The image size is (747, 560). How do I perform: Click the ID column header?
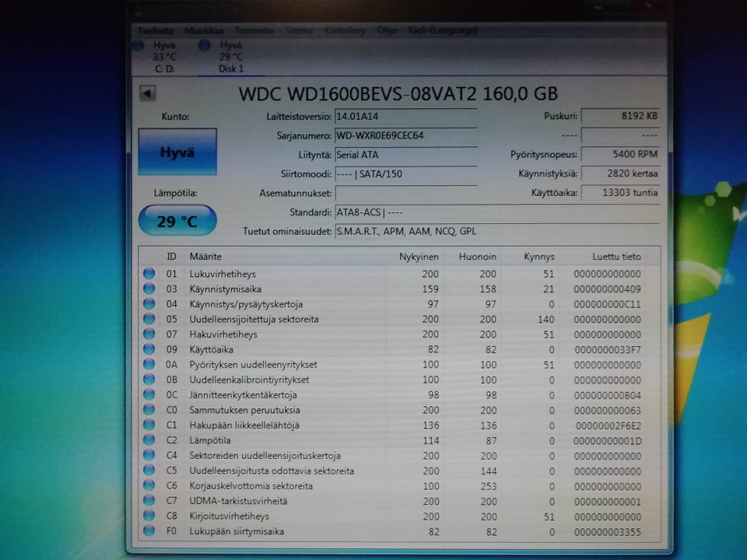tap(171, 257)
